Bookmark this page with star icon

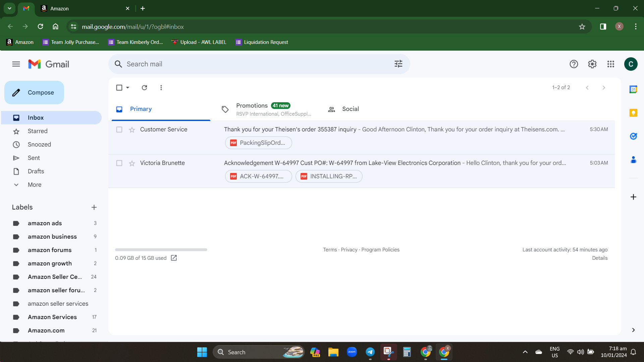point(582,27)
